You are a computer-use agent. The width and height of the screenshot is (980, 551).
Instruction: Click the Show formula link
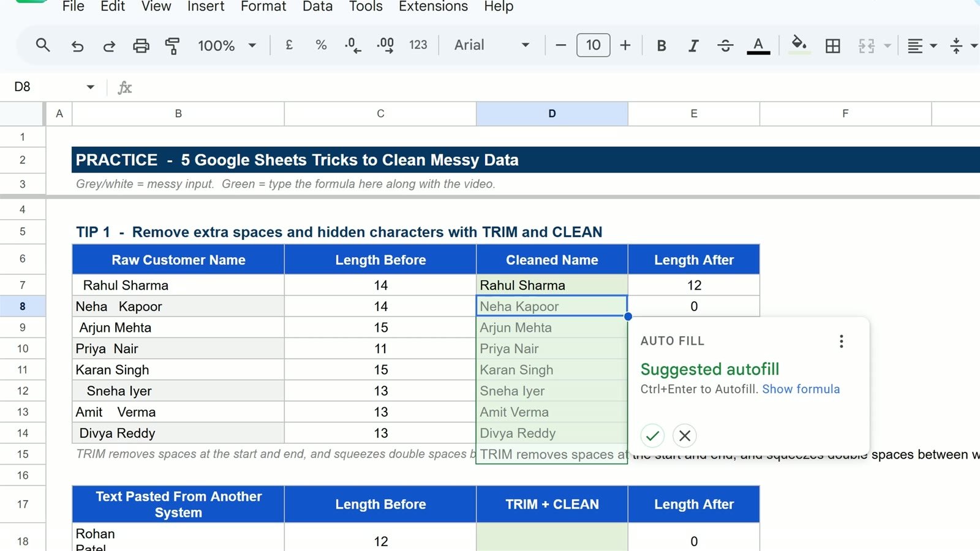[x=801, y=389]
